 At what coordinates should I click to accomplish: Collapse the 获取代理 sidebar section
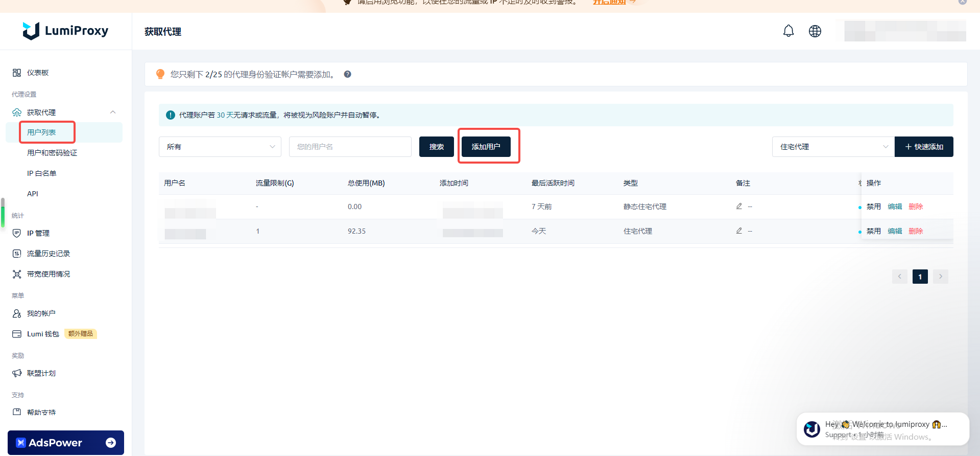point(113,112)
